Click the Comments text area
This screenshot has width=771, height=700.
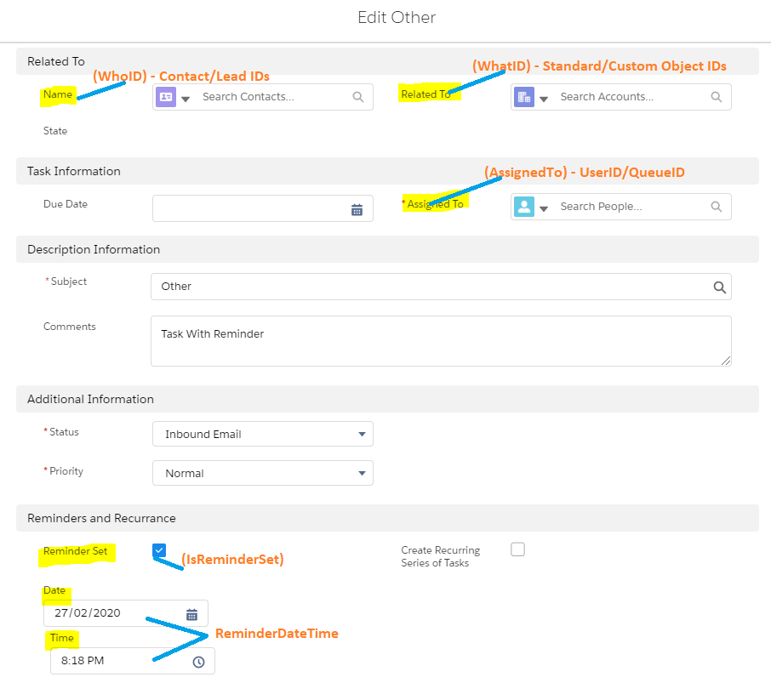441,340
